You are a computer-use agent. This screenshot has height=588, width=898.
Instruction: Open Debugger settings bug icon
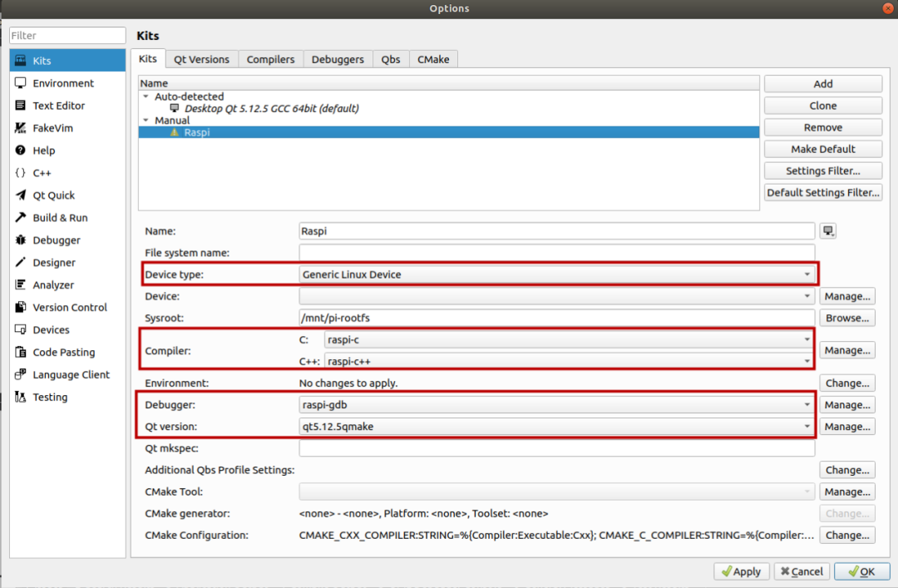[x=21, y=240]
